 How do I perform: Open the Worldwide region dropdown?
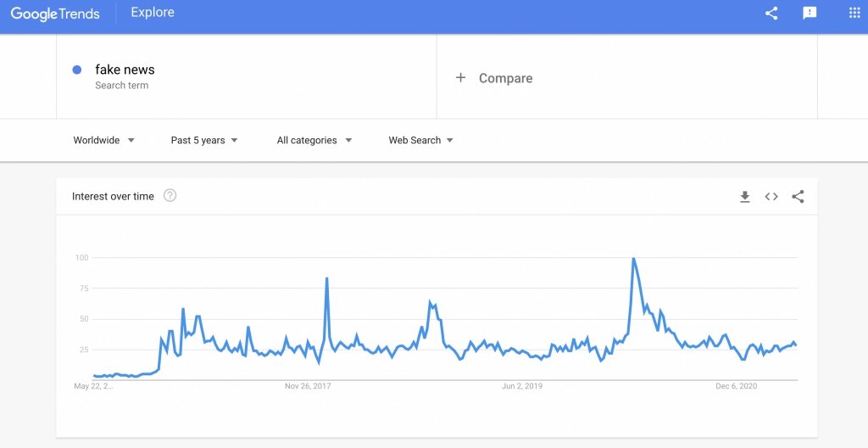point(104,140)
